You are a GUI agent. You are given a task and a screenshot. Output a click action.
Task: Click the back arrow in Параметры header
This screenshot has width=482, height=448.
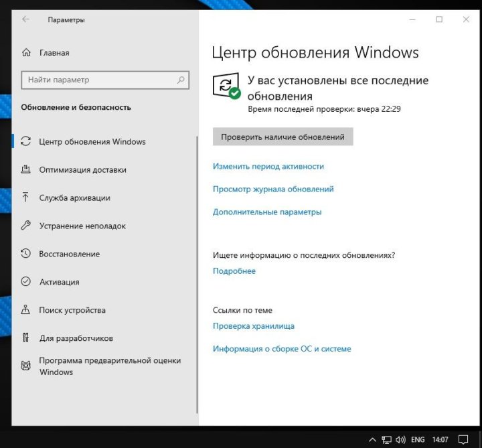pos(25,19)
